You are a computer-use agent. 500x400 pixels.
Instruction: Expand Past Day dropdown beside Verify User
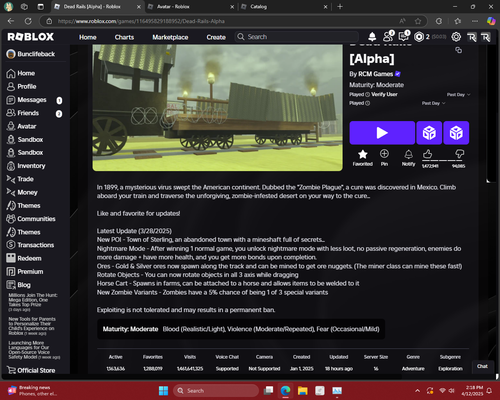tap(459, 95)
